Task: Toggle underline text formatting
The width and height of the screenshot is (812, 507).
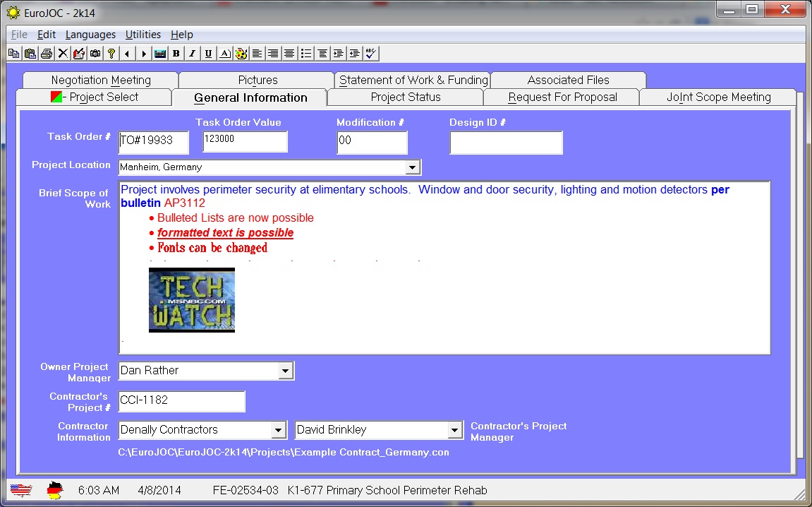Action: tap(208, 54)
